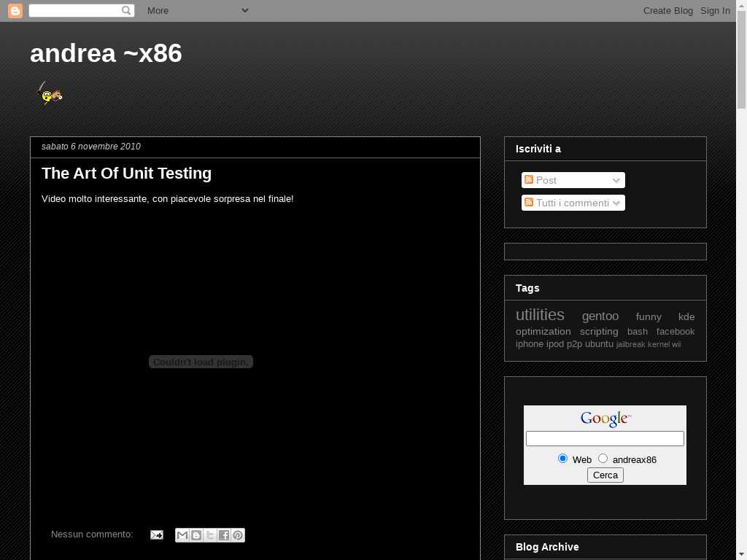Select the Web radio button

point(562,459)
